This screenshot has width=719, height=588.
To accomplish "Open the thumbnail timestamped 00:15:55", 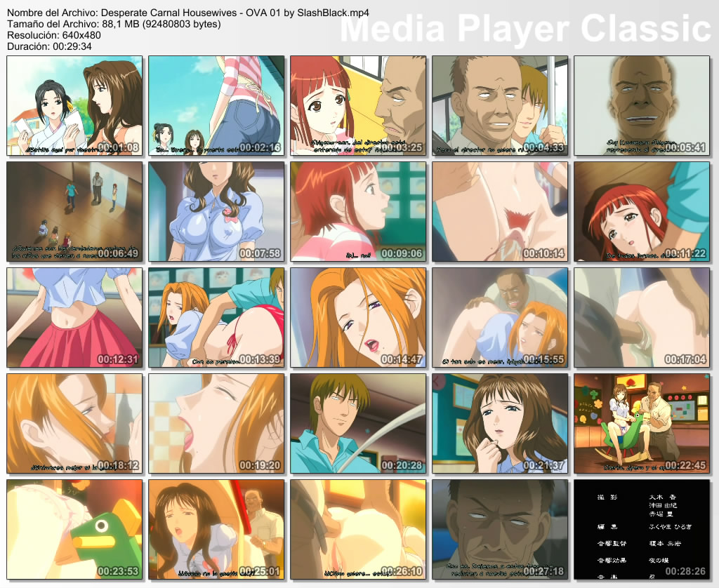I will coord(500,318).
